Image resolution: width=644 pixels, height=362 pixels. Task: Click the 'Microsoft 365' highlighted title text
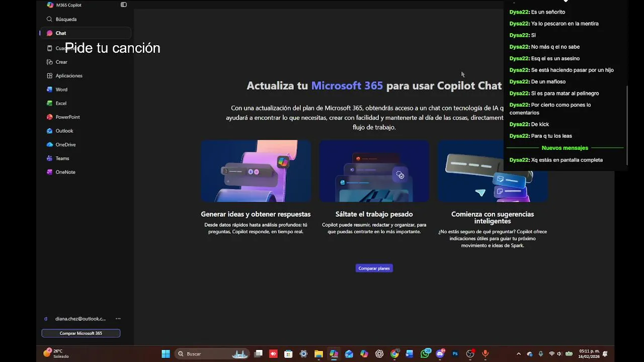347,85
